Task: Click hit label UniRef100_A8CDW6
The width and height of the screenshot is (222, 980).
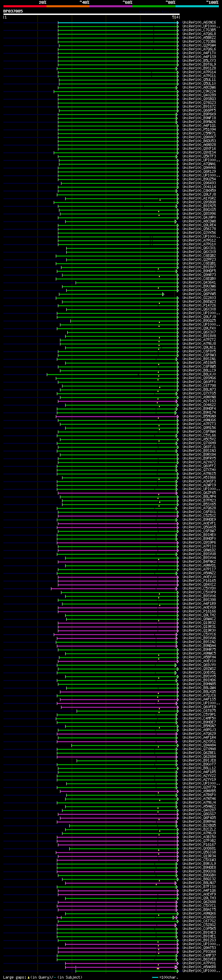Action: [199, 88]
